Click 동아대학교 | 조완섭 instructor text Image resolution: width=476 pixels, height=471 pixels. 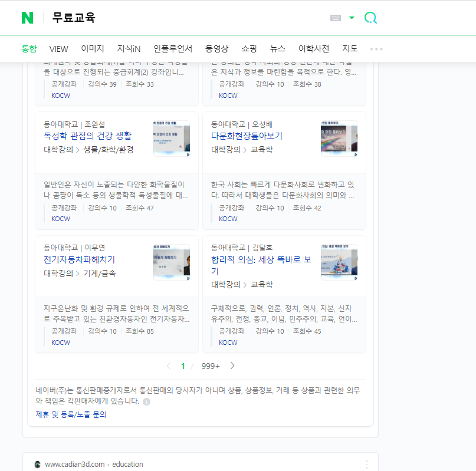pyautogui.click(x=74, y=124)
